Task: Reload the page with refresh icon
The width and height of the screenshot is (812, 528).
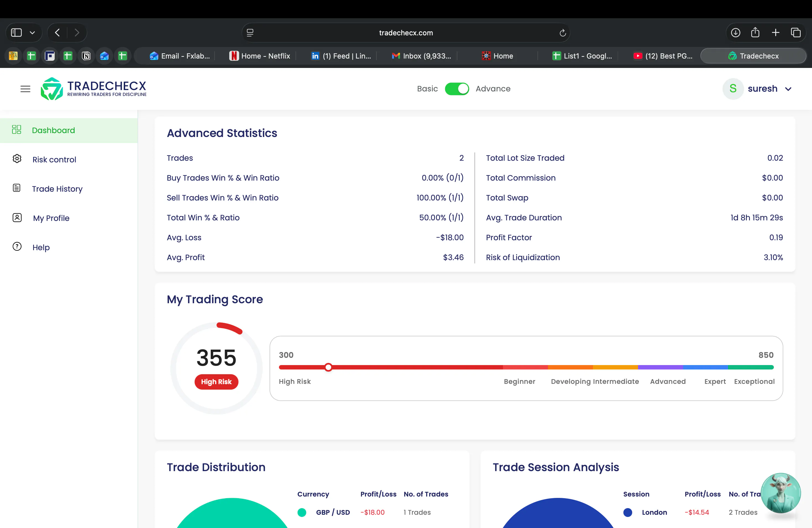Action: (563, 33)
